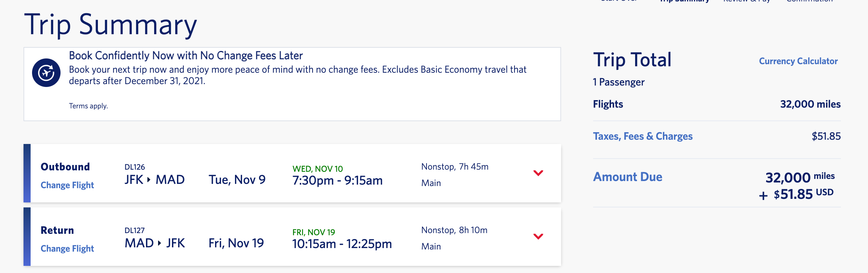
Task: Click the outbound 7:30pm - 9:15am time
Action: [337, 181]
